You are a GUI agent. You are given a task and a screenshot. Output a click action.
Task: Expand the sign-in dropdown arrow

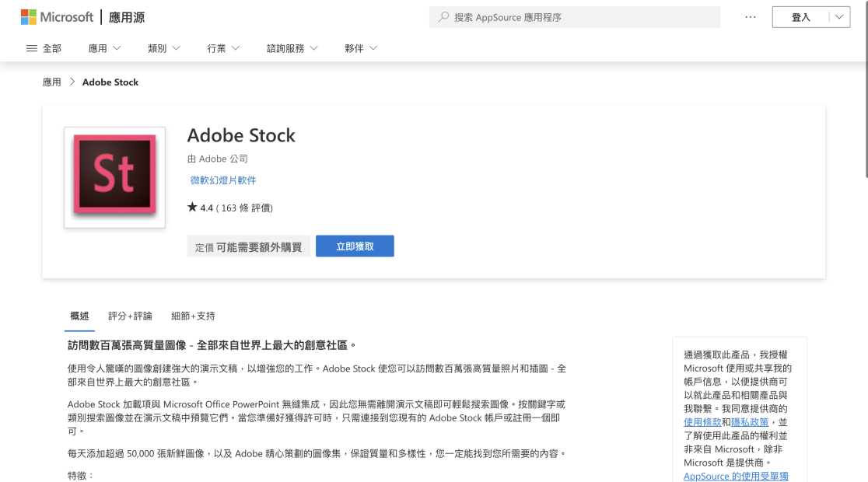(x=839, y=17)
